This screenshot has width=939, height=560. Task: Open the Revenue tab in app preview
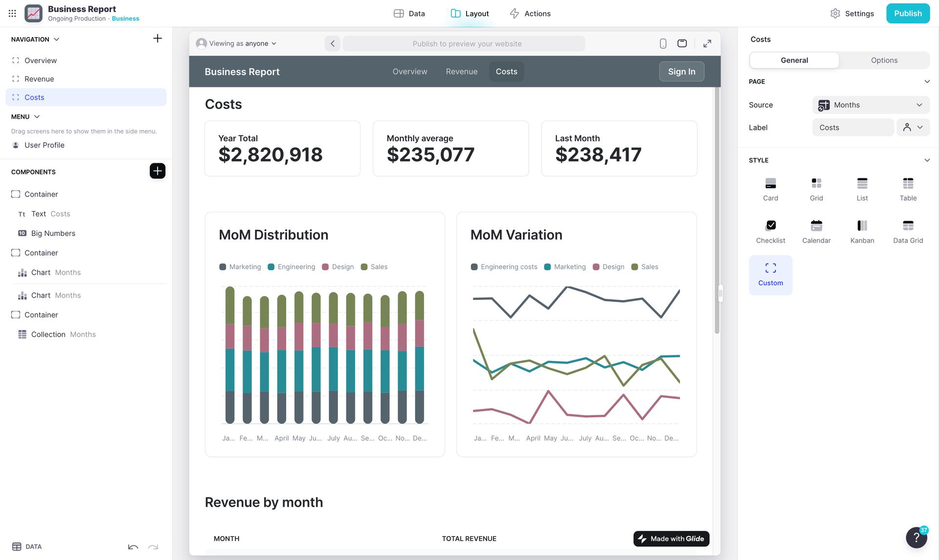pos(461,71)
